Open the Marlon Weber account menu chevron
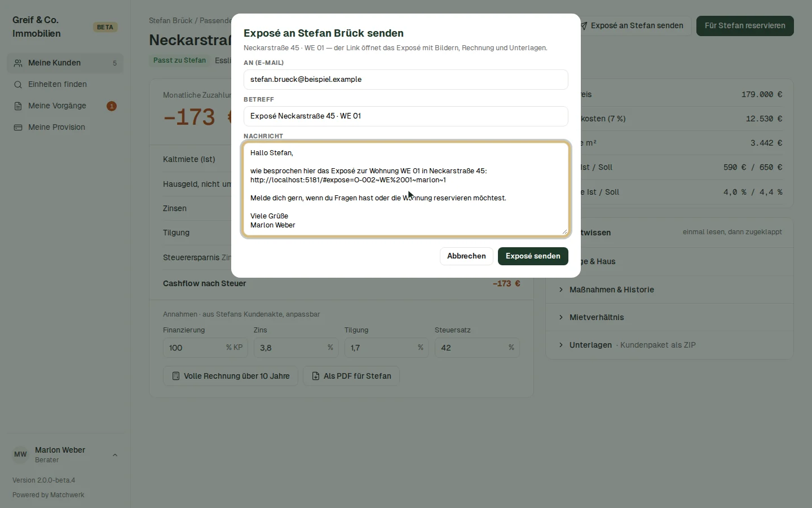The image size is (812, 508). pyautogui.click(x=115, y=455)
